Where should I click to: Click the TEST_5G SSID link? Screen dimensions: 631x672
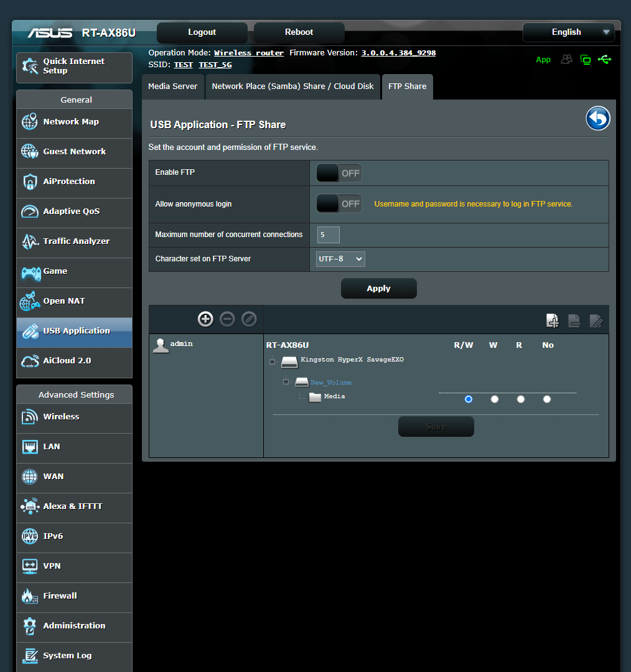tap(215, 65)
